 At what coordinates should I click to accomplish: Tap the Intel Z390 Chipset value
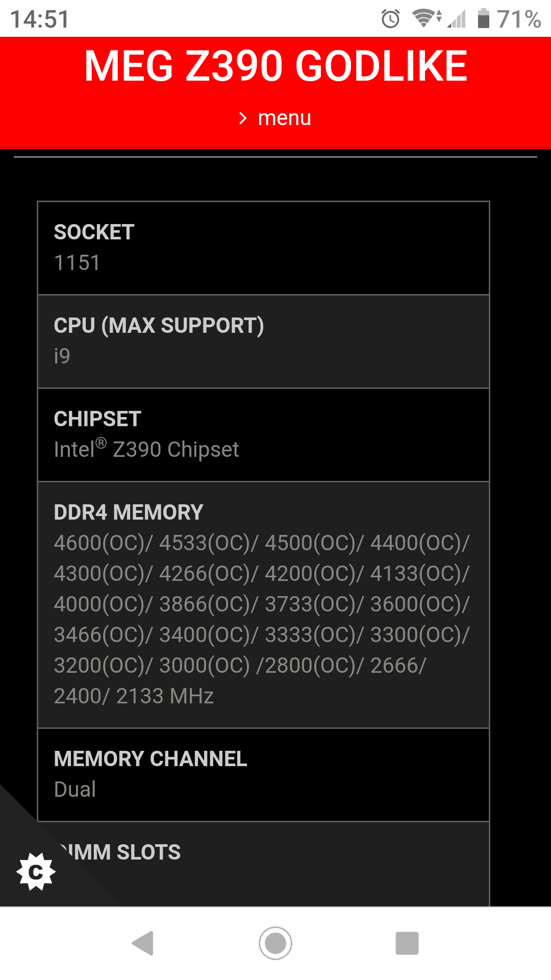(146, 450)
